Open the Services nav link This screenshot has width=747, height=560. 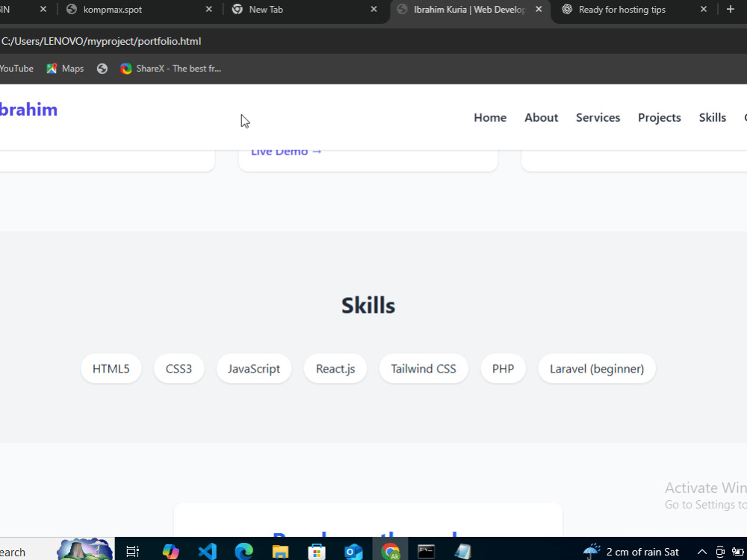[598, 118]
